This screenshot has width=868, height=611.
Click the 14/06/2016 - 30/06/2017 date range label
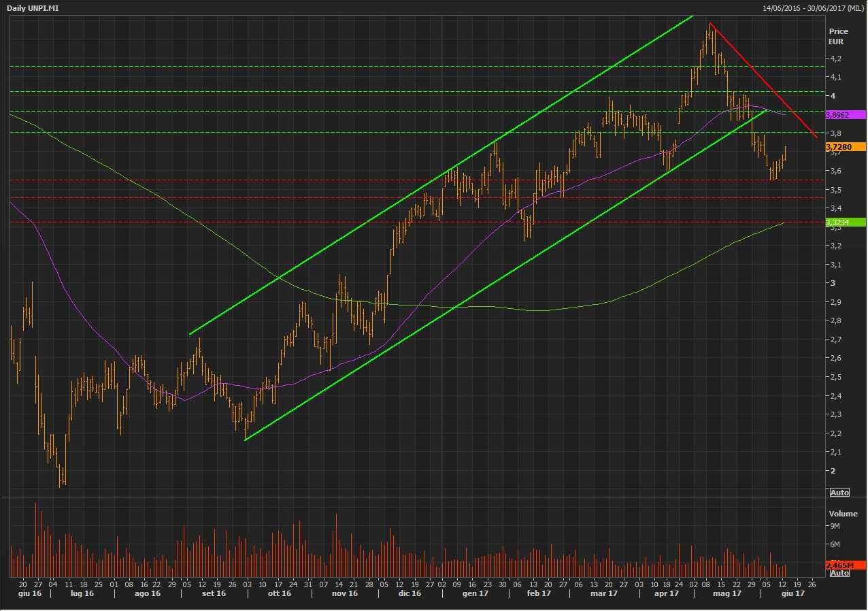812,7
